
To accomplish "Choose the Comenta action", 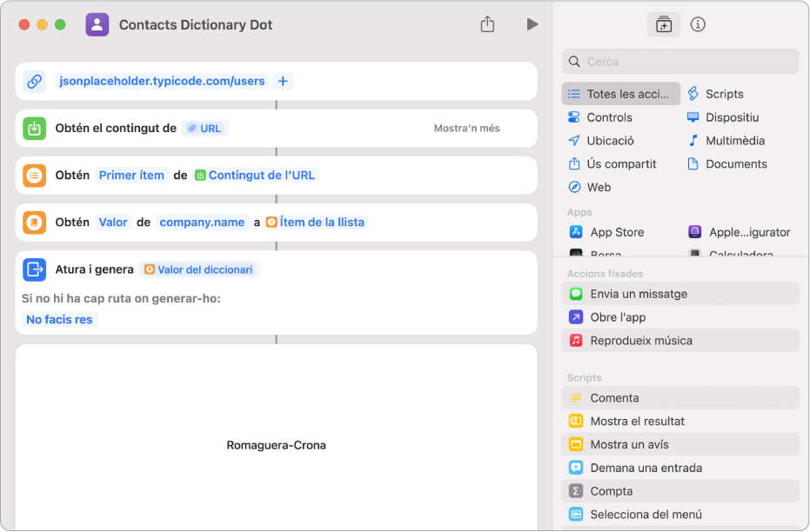I will click(x=680, y=398).
